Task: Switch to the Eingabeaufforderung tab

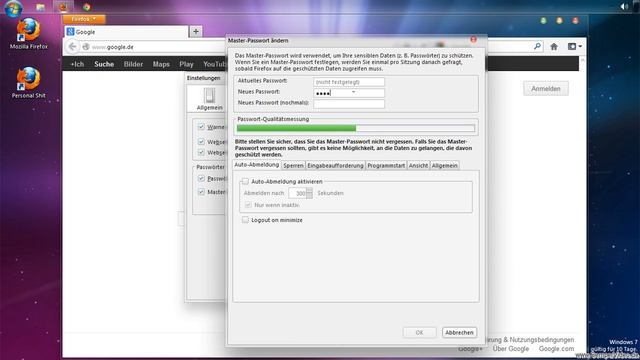Action: pyautogui.click(x=335, y=165)
